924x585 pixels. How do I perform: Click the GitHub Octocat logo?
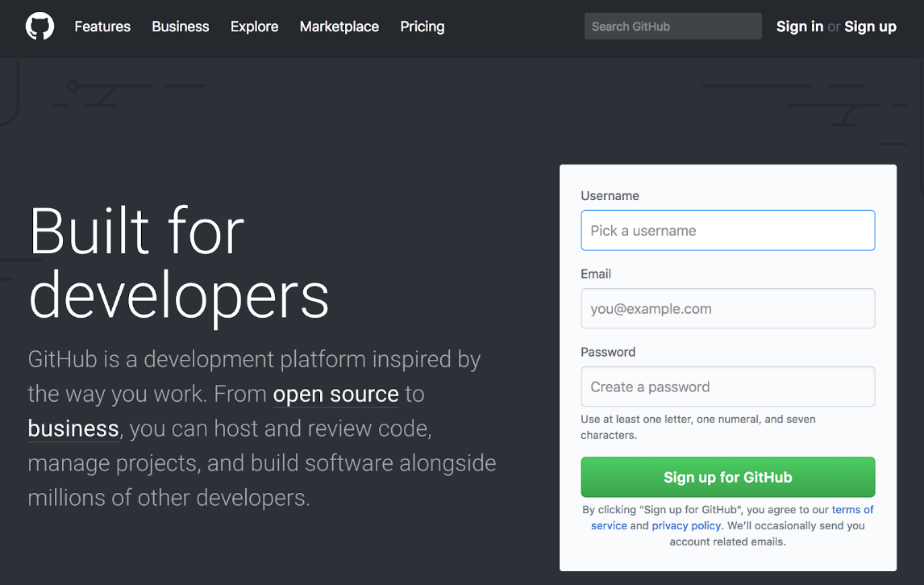point(40,27)
